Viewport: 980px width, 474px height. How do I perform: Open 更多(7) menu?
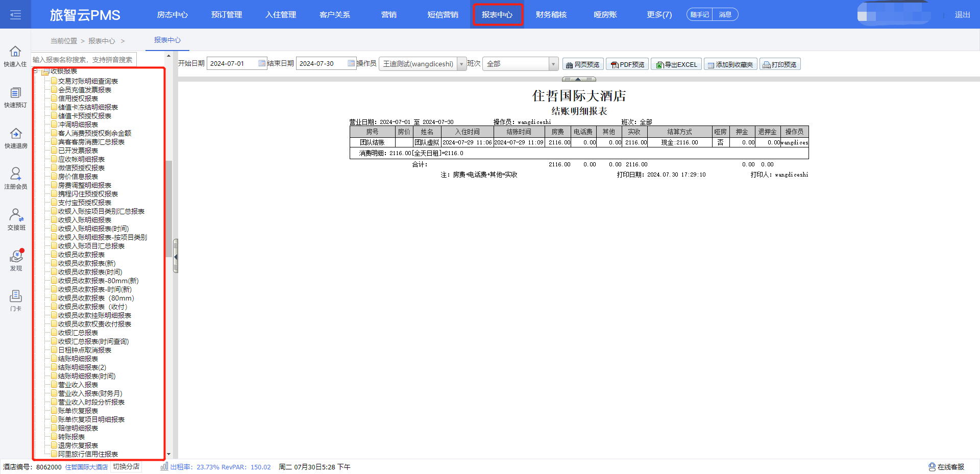(x=659, y=14)
